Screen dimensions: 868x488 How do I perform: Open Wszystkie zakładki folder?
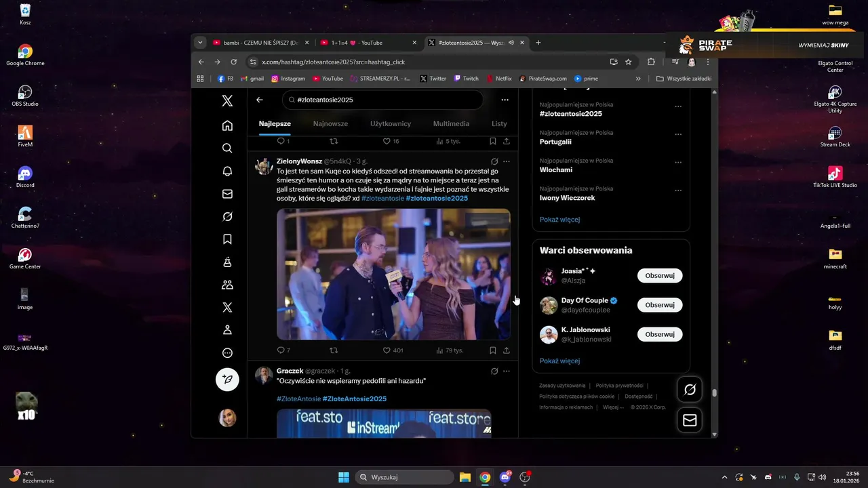pyautogui.click(x=684, y=79)
